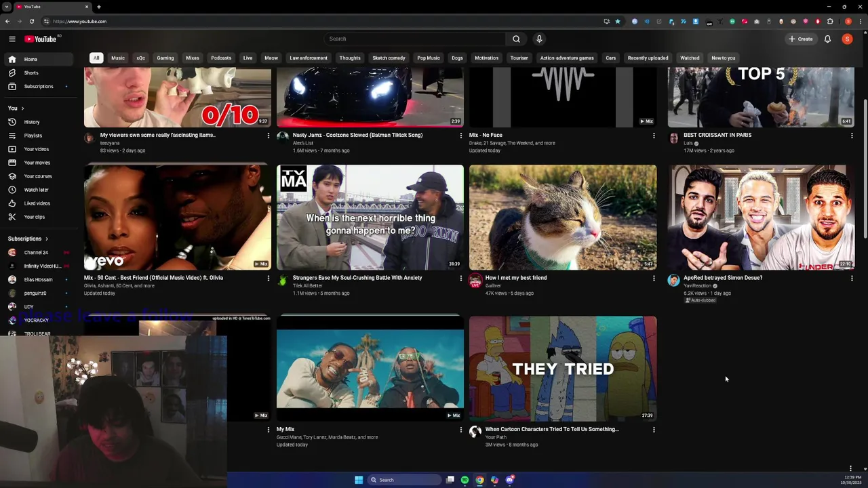Select the Podcasts filter chip
Screen dimensions: 868x488
click(x=221, y=58)
